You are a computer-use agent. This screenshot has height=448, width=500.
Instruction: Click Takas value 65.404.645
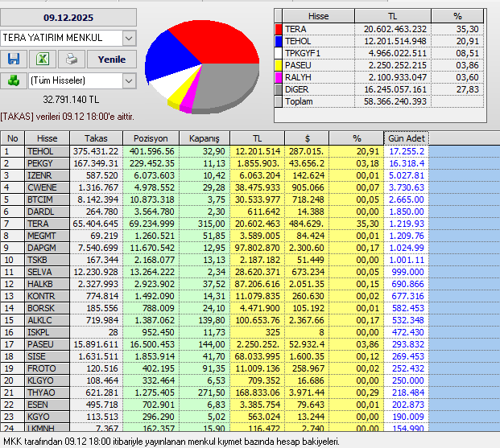pos(96,224)
